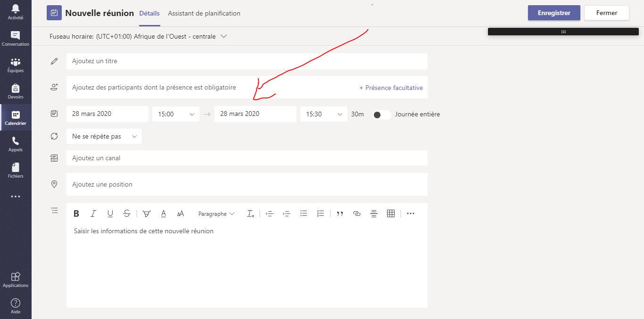The image size is (644, 319).
Task: Expand the Fuseau horaire time zone dropdown
Action: pyautogui.click(x=223, y=36)
